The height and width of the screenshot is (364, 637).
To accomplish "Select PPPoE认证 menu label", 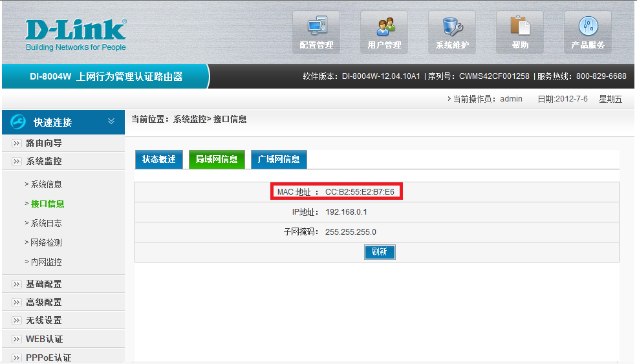I will tap(49, 358).
